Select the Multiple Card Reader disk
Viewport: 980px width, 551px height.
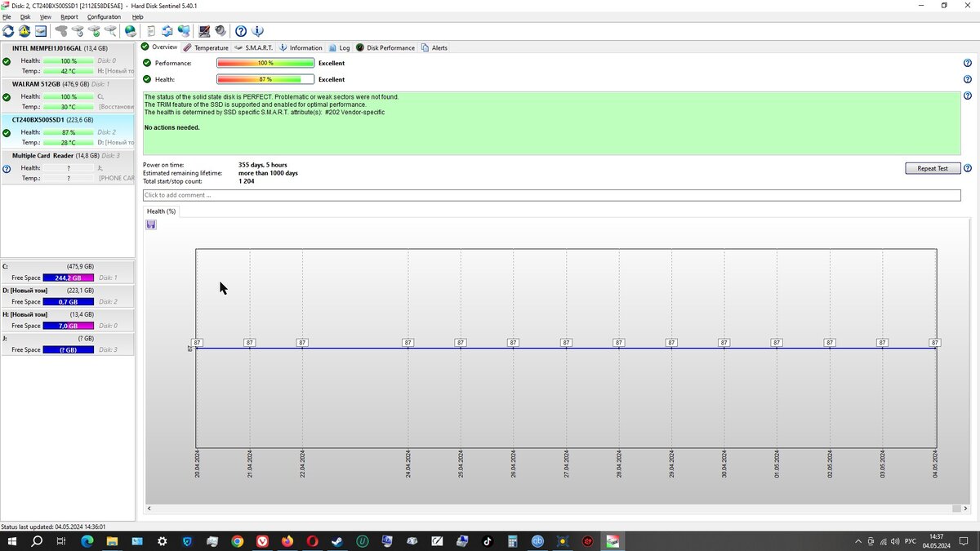point(67,167)
